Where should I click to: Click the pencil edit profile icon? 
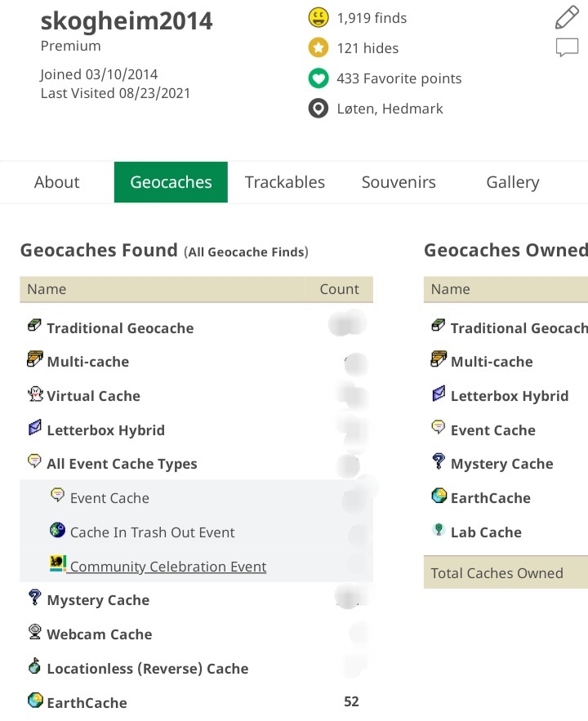567,17
